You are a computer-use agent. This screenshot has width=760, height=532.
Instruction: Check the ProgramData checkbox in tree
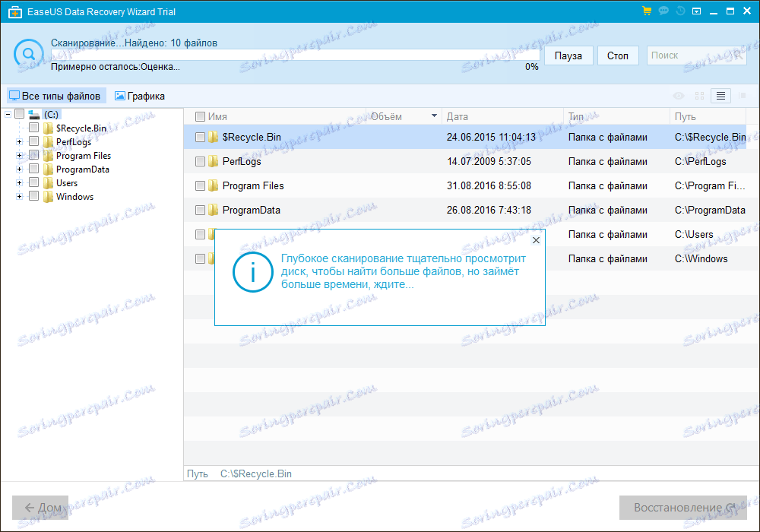34,169
